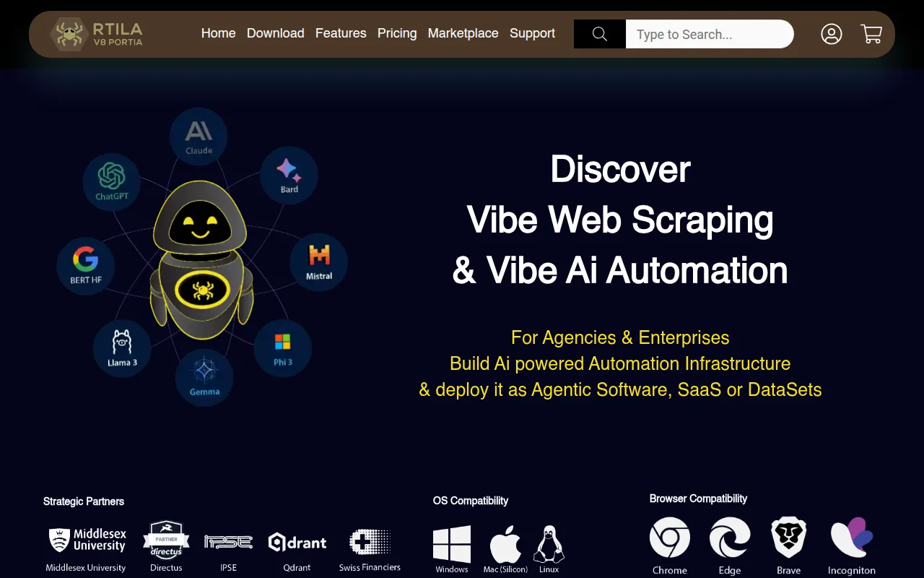
Task: Click the RTILA V8 Portia spider logo
Action: [97, 34]
